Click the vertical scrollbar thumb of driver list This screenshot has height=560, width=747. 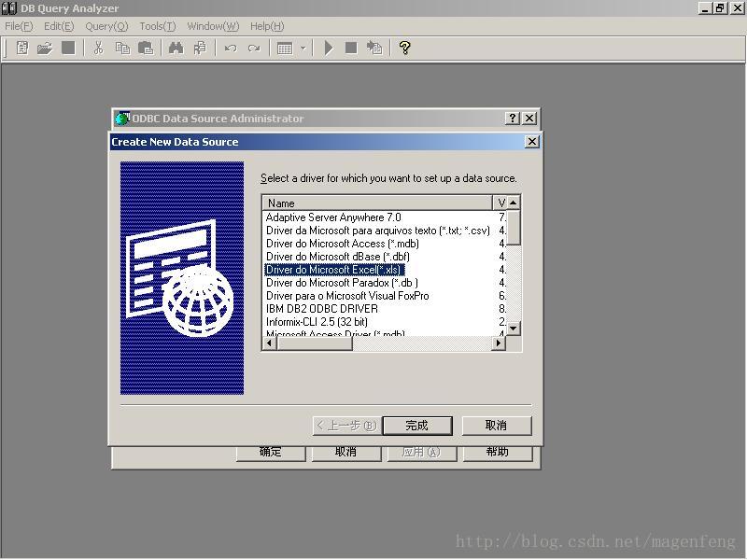(513, 228)
